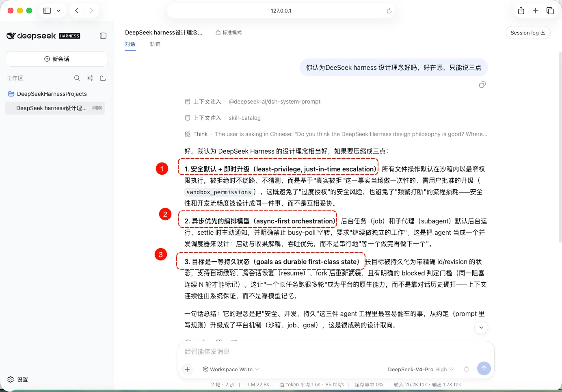Download the Session log
The height and width of the screenshot is (392, 562).
pos(528,33)
